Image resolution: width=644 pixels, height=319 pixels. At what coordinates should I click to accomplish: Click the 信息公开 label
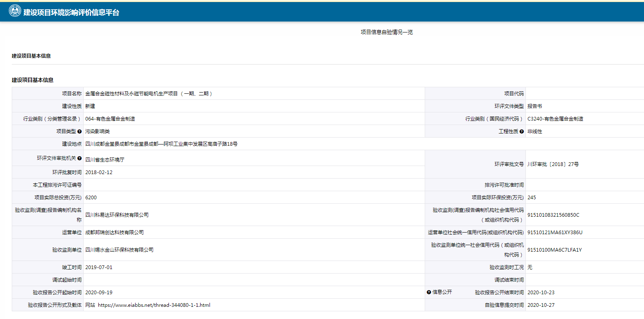point(442,292)
